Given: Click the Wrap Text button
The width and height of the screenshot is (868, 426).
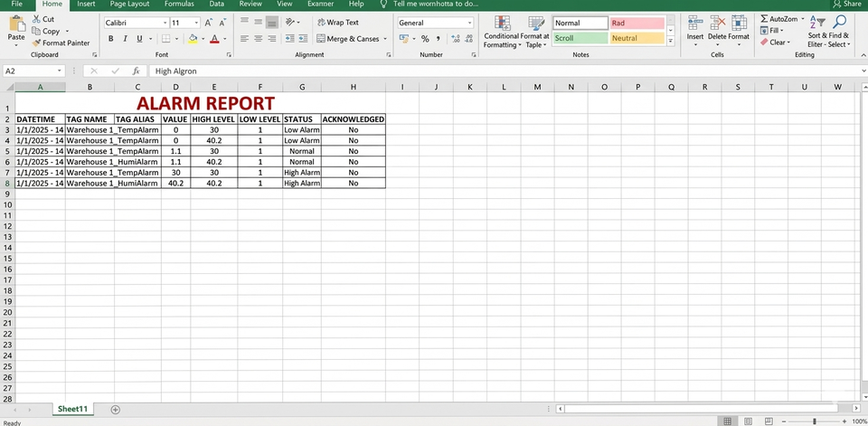Looking at the screenshot, I should [338, 23].
